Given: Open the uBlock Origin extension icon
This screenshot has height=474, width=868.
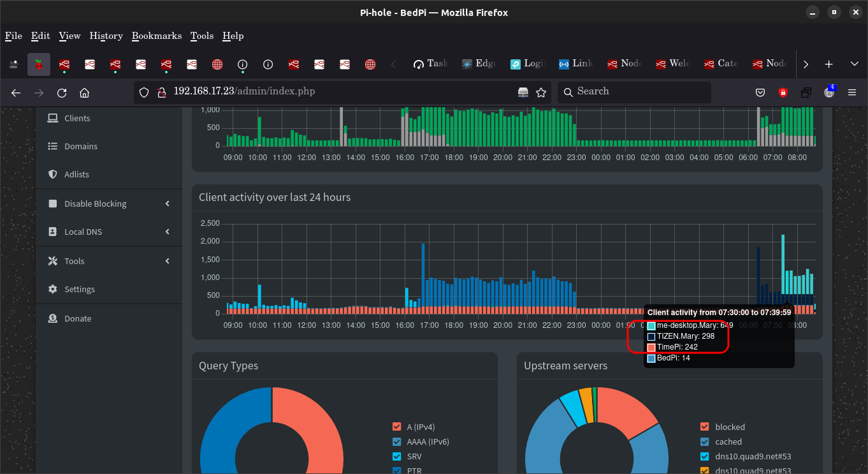Looking at the screenshot, I should tap(783, 93).
